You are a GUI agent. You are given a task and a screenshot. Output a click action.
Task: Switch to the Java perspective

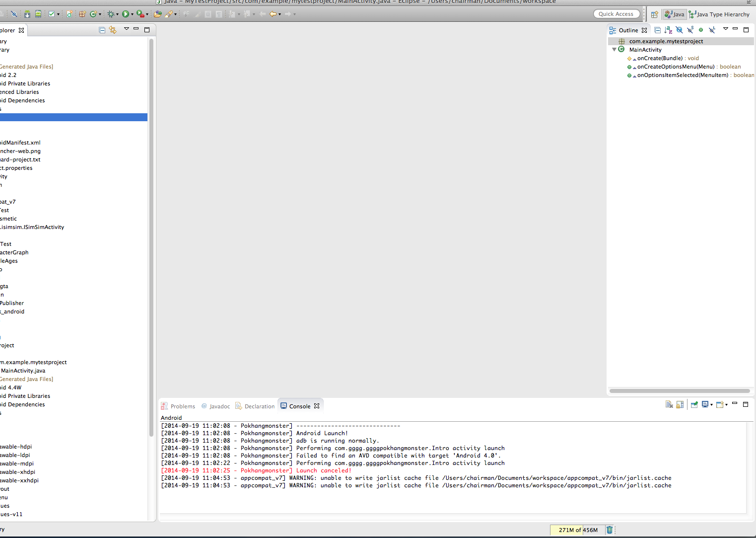pyautogui.click(x=675, y=14)
